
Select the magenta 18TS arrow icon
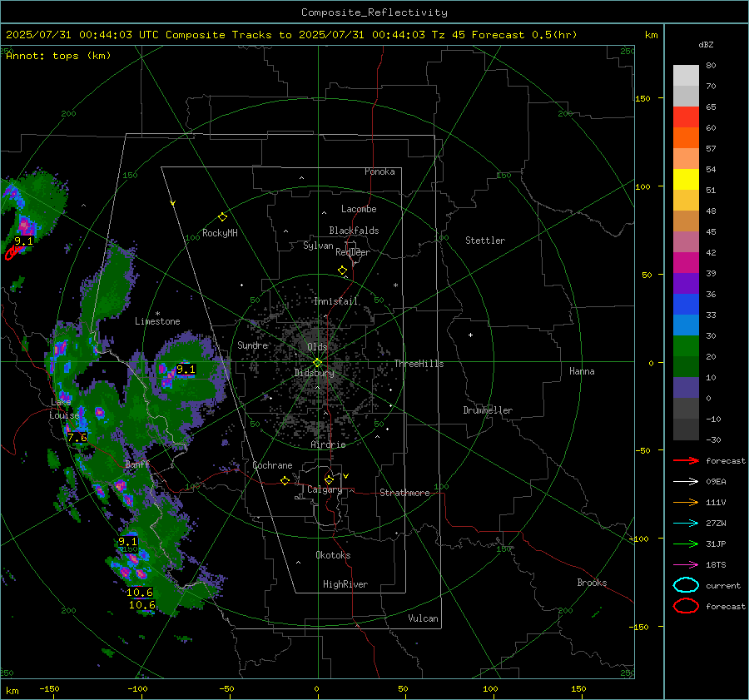(x=686, y=565)
